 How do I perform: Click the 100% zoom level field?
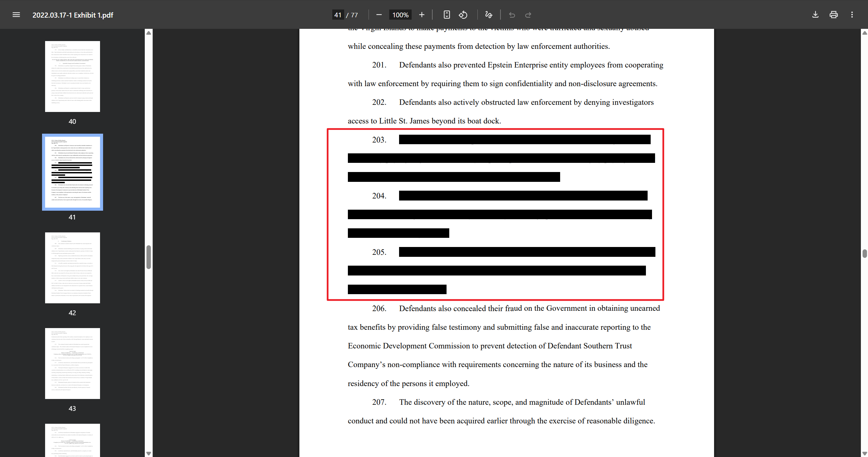(x=400, y=15)
